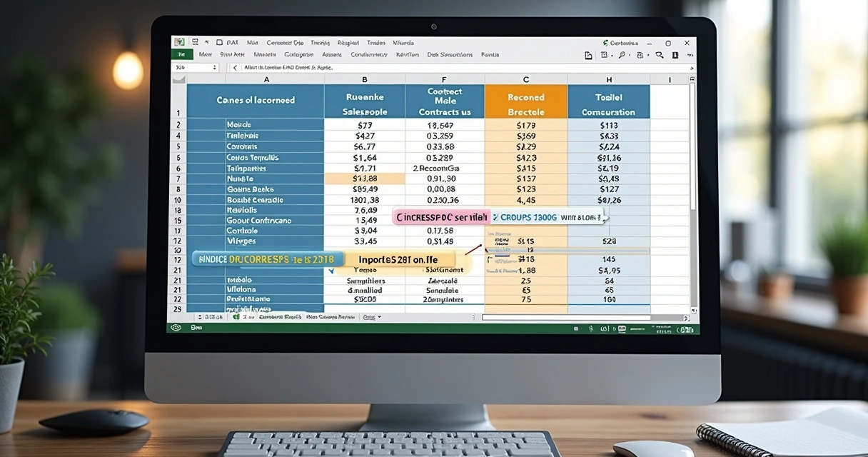Click the Insert Function arrow beside the formula bar

[x=234, y=66]
